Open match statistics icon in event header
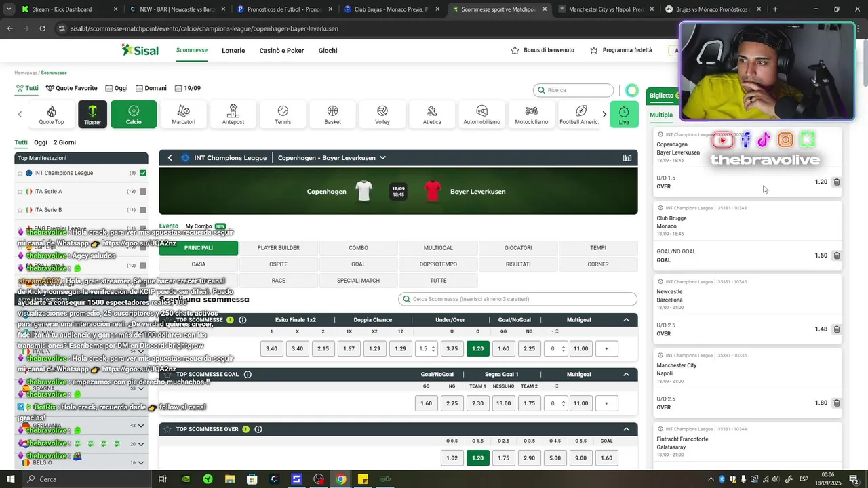Image resolution: width=868 pixels, height=488 pixels. coord(627,158)
